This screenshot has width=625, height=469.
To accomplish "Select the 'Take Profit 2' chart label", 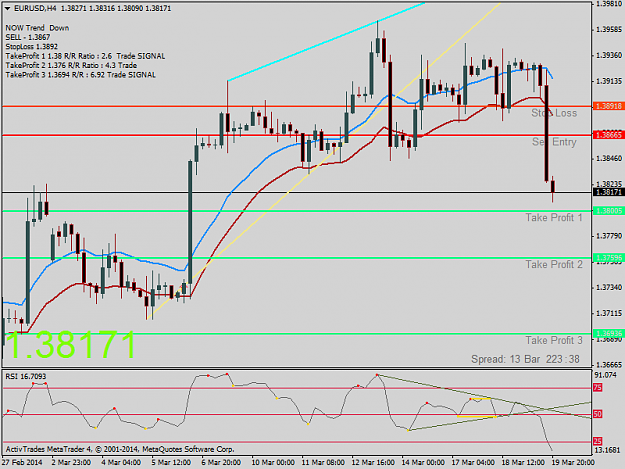I will point(554,265).
